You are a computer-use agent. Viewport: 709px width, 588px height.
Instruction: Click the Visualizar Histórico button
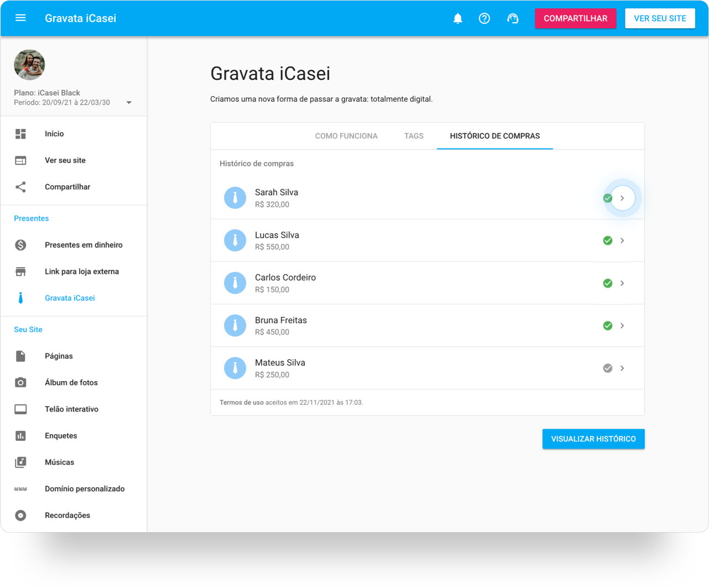[593, 439]
